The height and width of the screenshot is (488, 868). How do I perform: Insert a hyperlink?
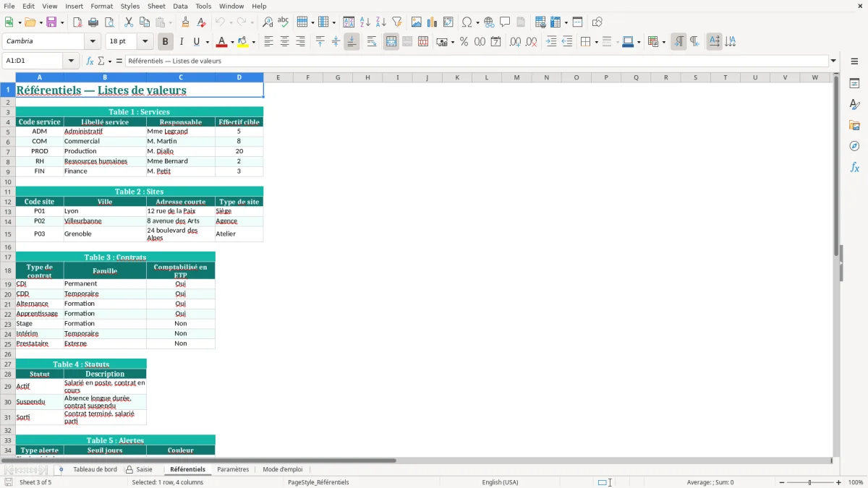click(x=489, y=22)
